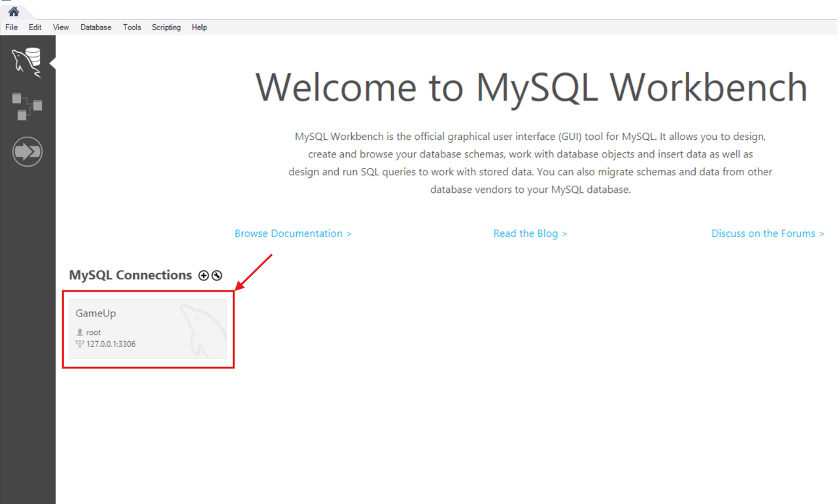
Task: Click the Browse Documentation link
Action: [x=293, y=233]
